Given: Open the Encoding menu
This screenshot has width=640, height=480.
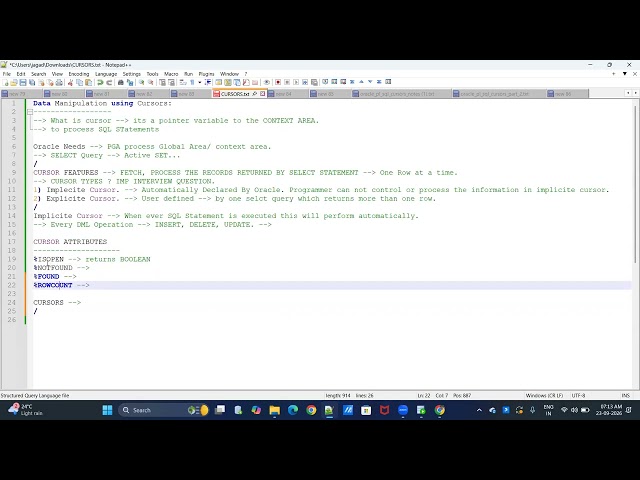Looking at the screenshot, I should pyautogui.click(x=79, y=74).
